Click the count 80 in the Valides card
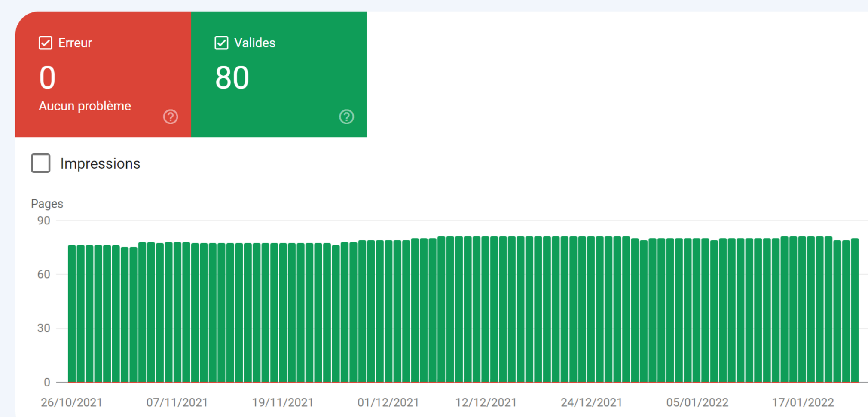868x417 pixels. point(232,77)
